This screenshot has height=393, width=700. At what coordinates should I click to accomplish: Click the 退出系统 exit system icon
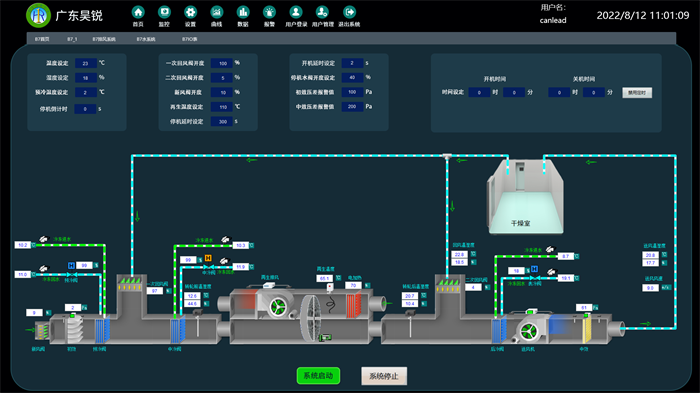[349, 12]
